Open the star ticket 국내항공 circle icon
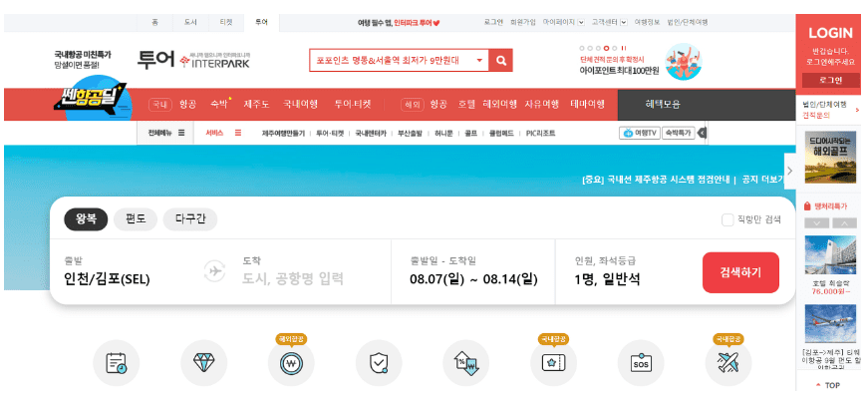This screenshot has height=404, width=868. [x=553, y=363]
